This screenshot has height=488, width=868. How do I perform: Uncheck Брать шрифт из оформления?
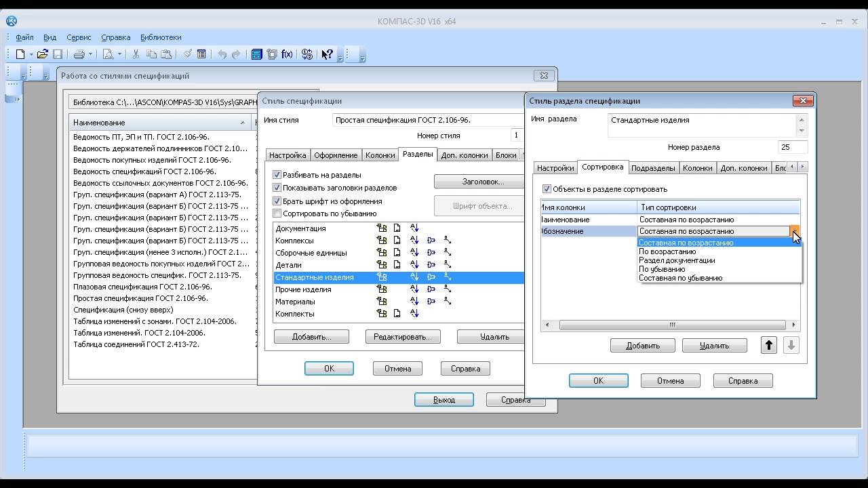pos(277,201)
